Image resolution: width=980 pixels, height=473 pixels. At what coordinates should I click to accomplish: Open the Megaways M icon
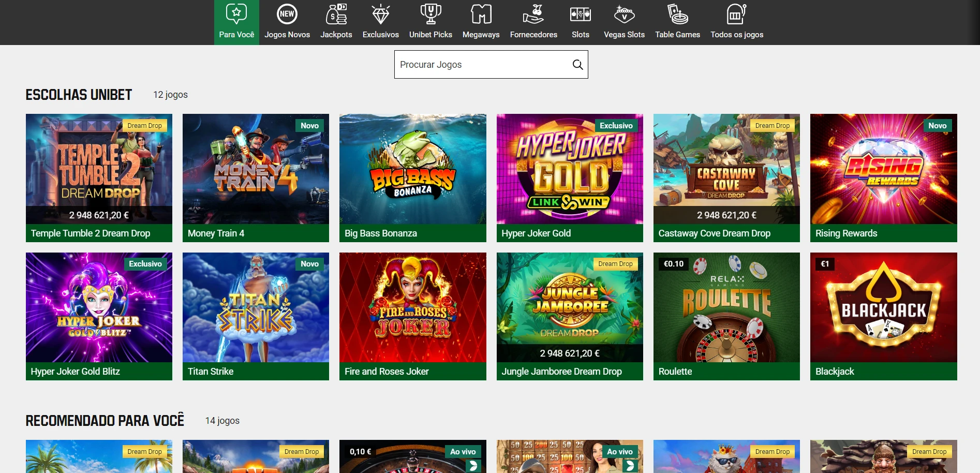click(x=481, y=14)
